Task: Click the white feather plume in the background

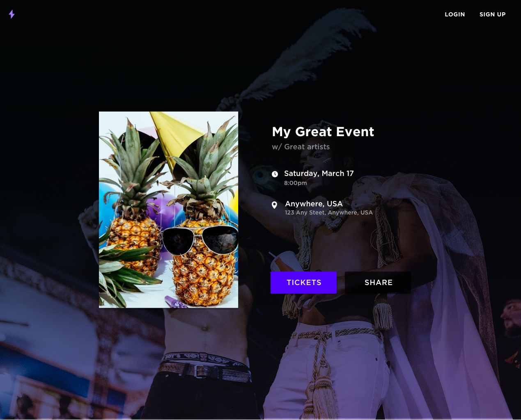Action: (304, 57)
